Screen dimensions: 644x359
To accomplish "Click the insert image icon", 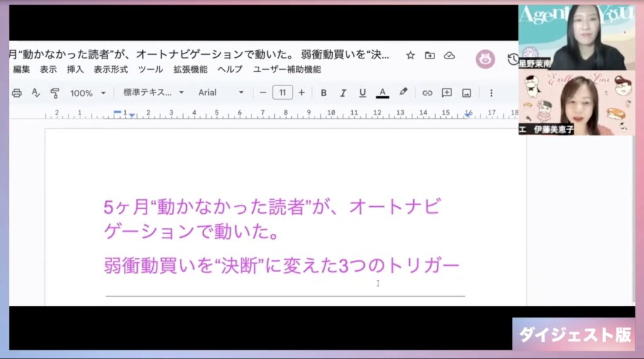I will click(x=467, y=93).
